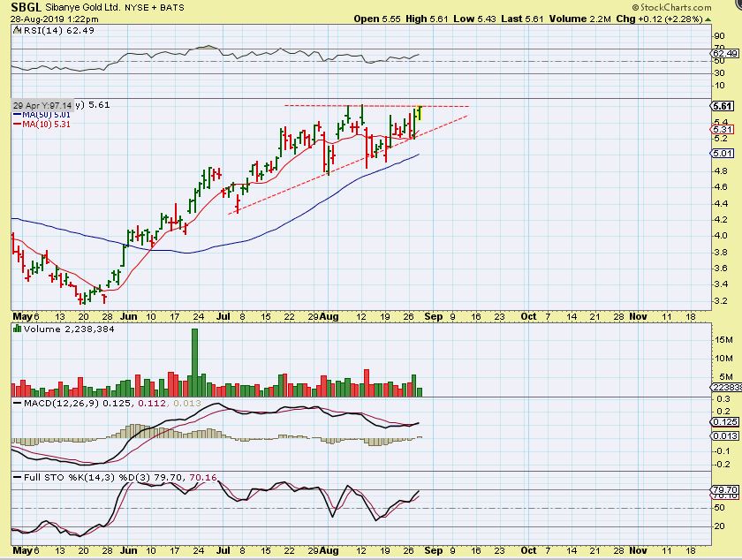Click the black line icon beside Full STO label
742x560 pixels.
coord(18,477)
